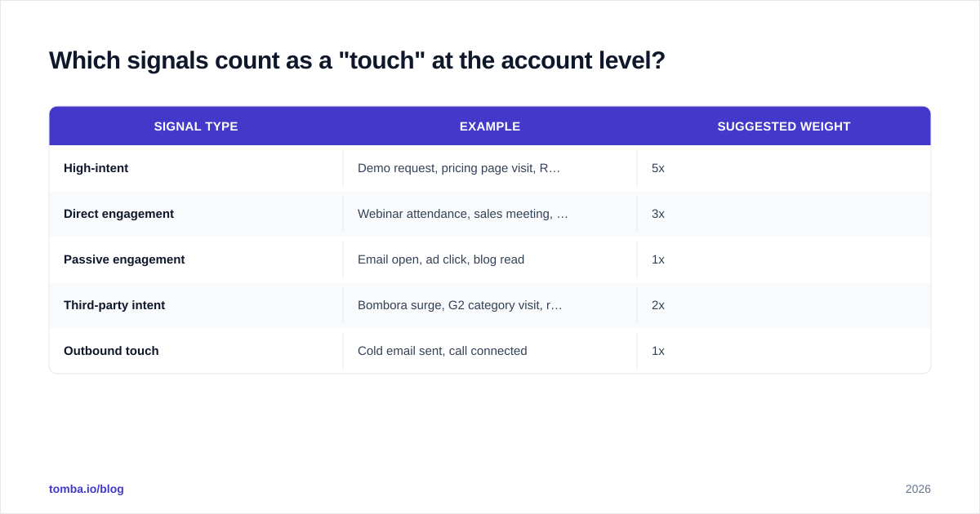Image resolution: width=980 pixels, height=514 pixels.
Task: Click the 3x weight value
Action: tap(658, 214)
